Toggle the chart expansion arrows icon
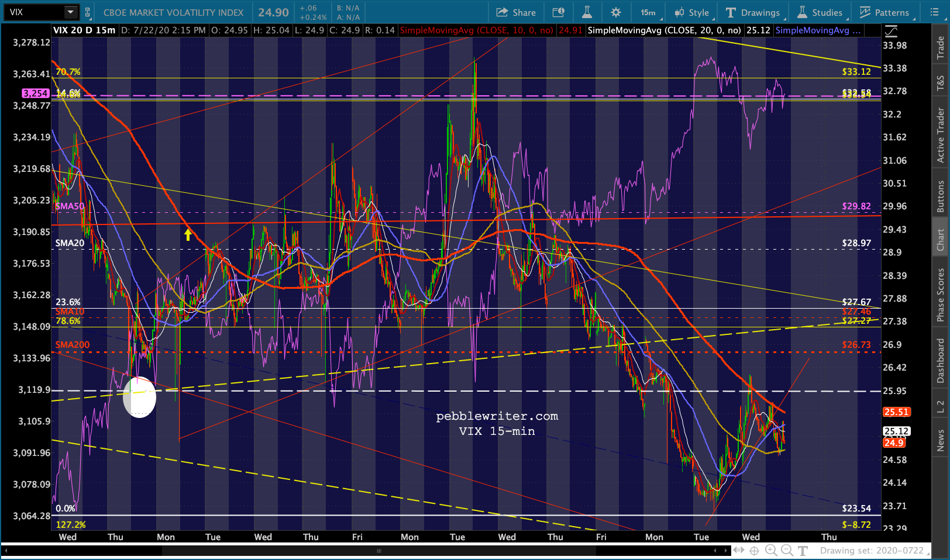The height and width of the screenshot is (560, 950). [739, 550]
